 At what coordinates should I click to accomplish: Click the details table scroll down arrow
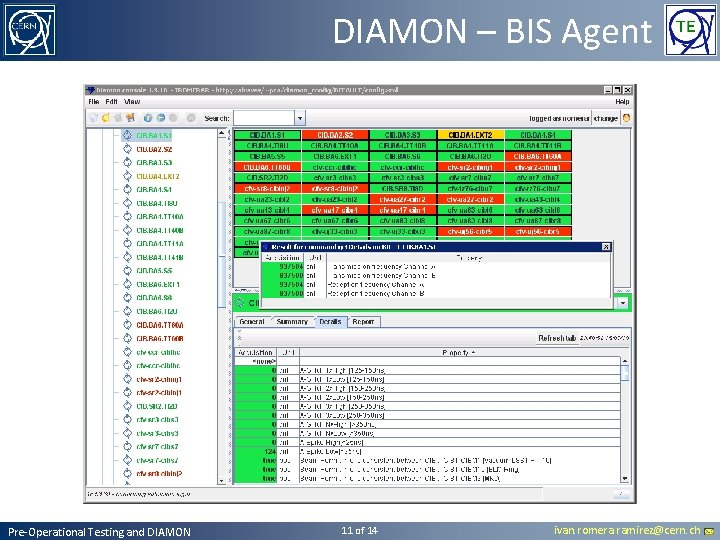click(x=625, y=478)
